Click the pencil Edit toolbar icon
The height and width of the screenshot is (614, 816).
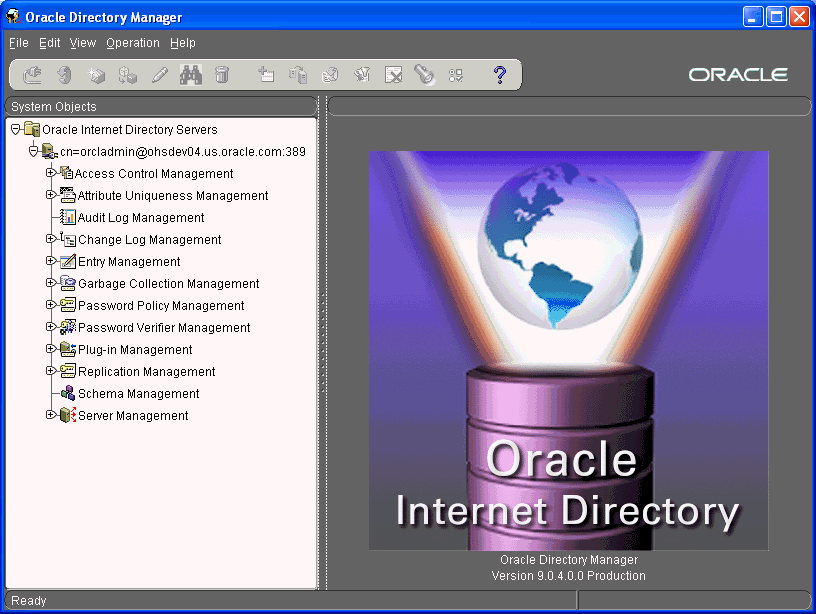(159, 74)
